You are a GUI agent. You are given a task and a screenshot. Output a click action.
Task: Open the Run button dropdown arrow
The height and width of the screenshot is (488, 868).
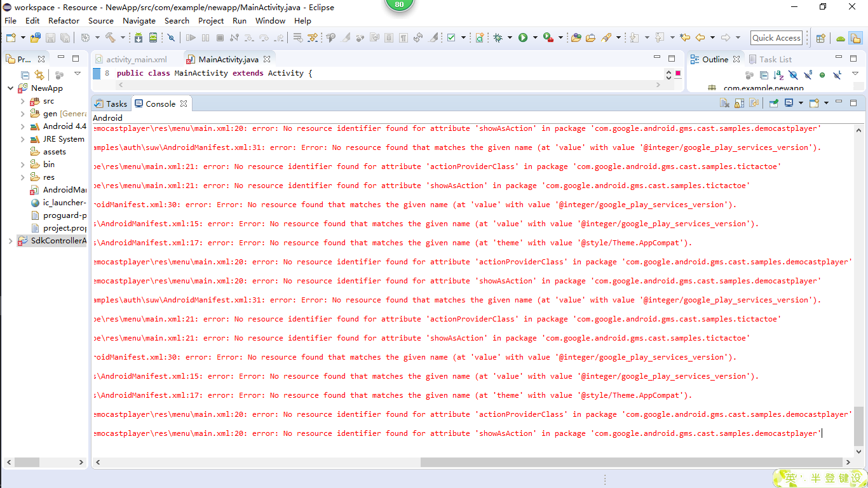tap(535, 37)
